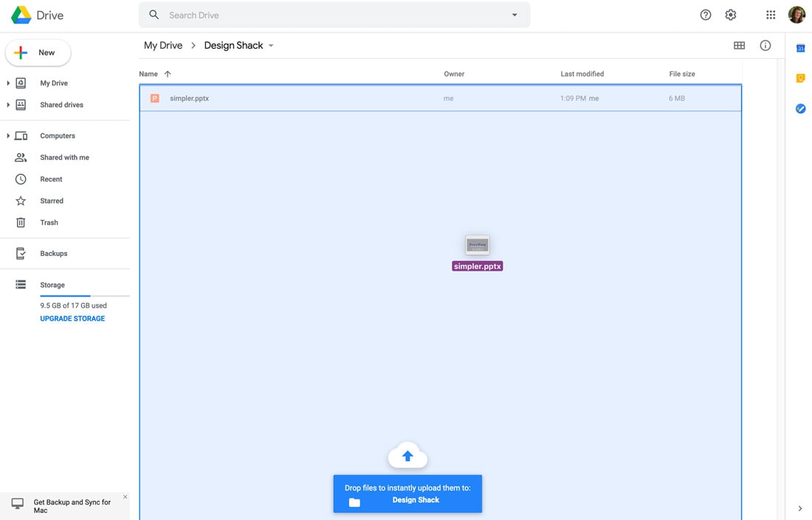Open the Storage section
This screenshot has width=812, height=520.
pyautogui.click(x=52, y=285)
